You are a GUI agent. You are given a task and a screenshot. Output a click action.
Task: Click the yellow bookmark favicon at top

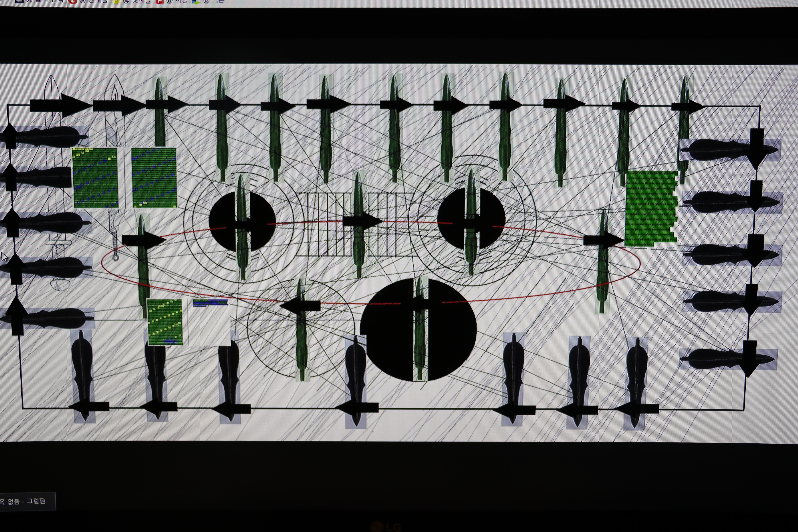tap(116, 1)
